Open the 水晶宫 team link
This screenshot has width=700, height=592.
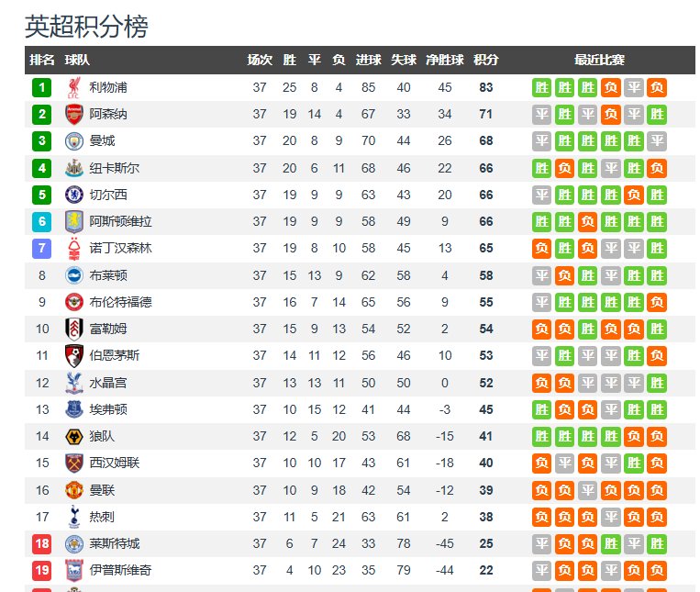[x=108, y=383]
